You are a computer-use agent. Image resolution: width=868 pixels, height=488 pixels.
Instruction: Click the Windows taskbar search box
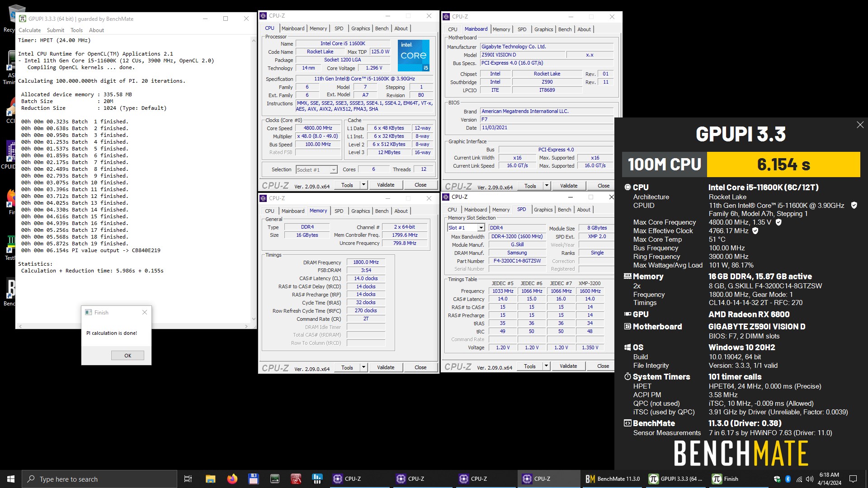(x=99, y=479)
